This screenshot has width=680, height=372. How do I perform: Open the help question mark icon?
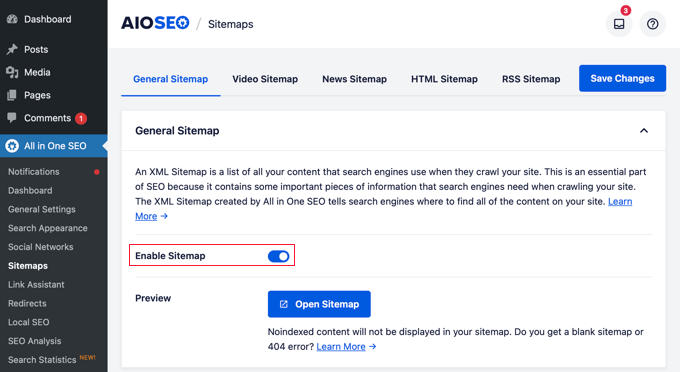(652, 24)
